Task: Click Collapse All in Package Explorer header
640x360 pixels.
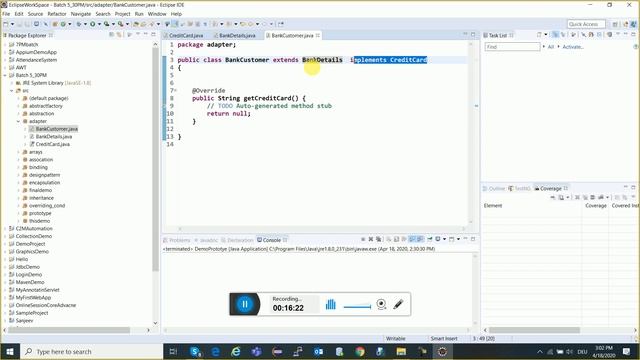Action: coord(112,35)
